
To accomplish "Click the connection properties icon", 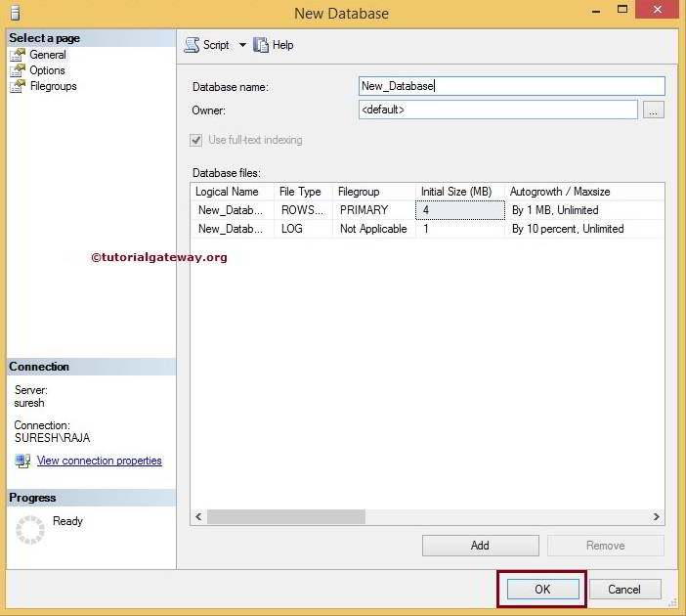I will (22, 461).
